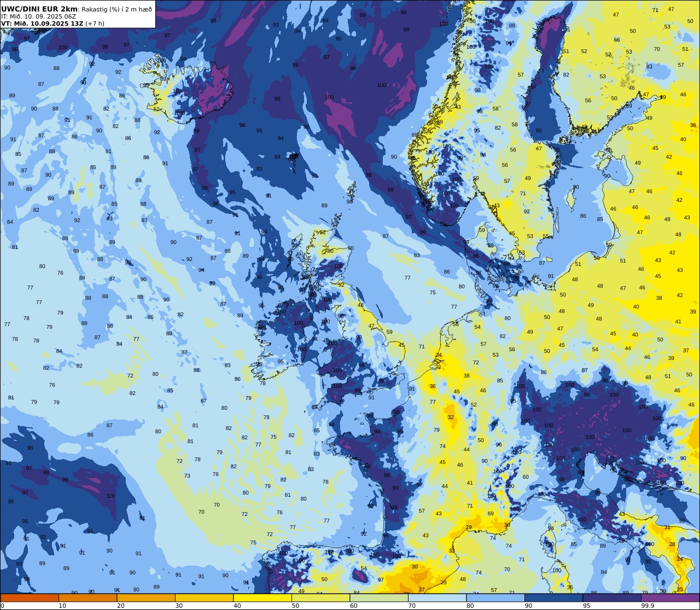Select the 90–95 medium blue legend segment

pyautogui.click(x=554, y=598)
